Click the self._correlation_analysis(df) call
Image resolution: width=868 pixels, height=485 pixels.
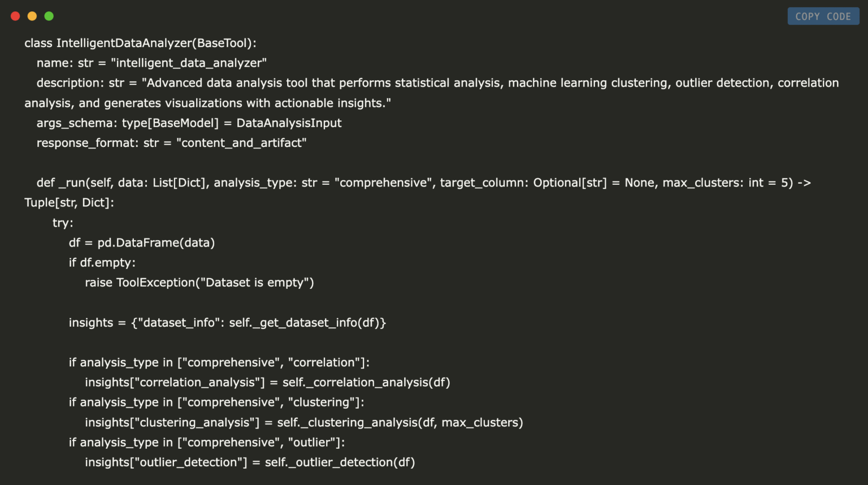[x=366, y=382]
